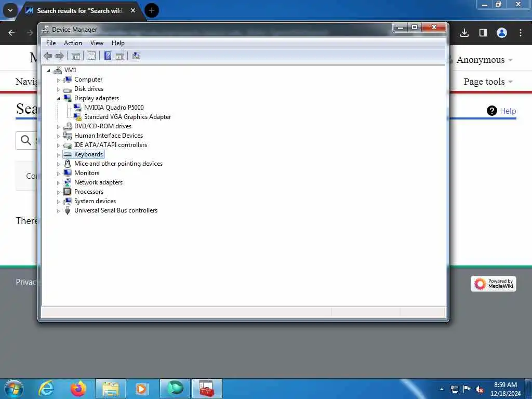Open Windows Explorer folder taskbar icon

[x=111, y=389]
